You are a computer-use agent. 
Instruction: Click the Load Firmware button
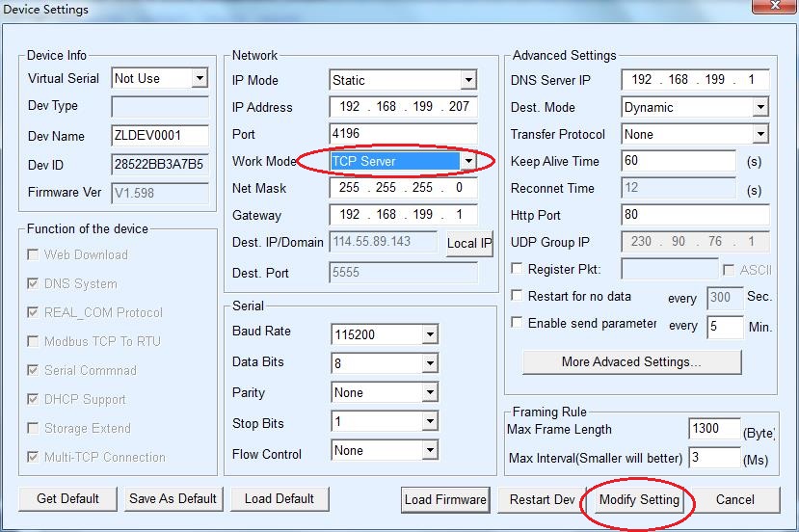pyautogui.click(x=445, y=499)
